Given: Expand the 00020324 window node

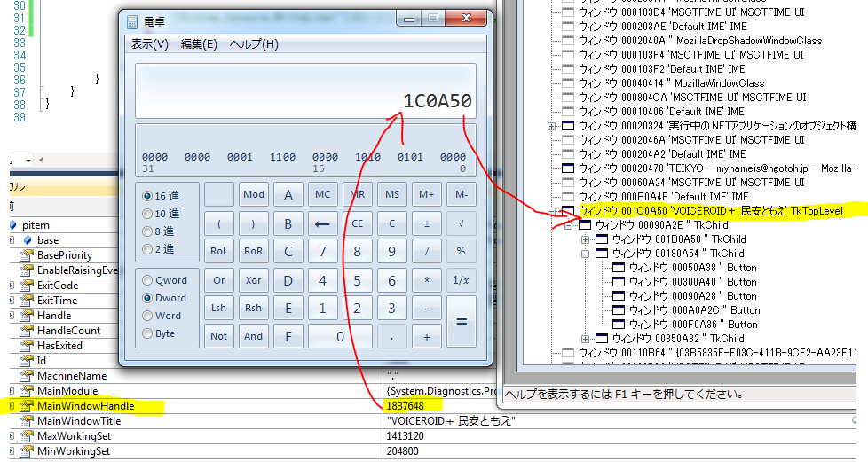Looking at the screenshot, I should pyautogui.click(x=551, y=126).
